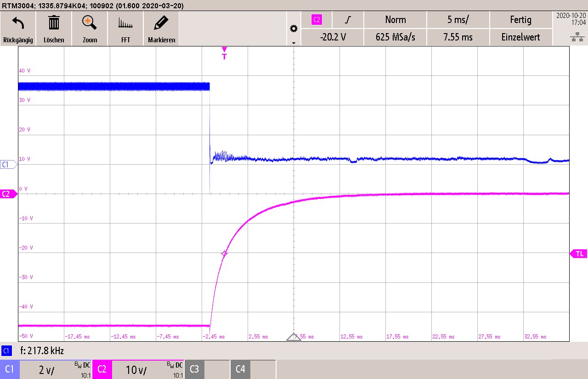Open the network connection icon
This screenshot has width=588, height=379.
click(577, 37)
